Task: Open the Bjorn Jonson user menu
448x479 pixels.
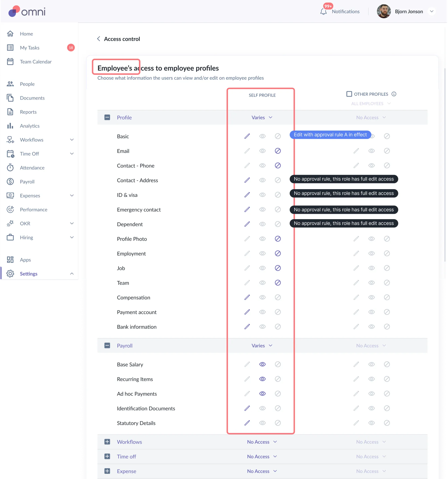Action: pos(432,11)
